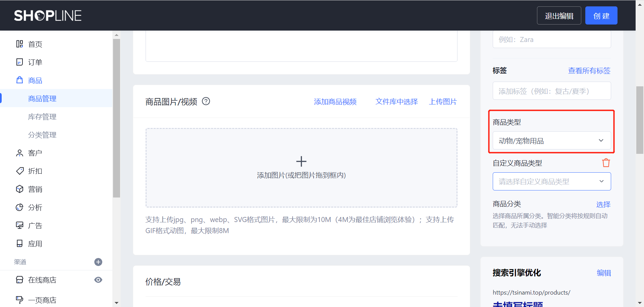Viewport: 644px width, 307px height.
Task: Click the marketing (营销) cube icon
Action: point(20,189)
